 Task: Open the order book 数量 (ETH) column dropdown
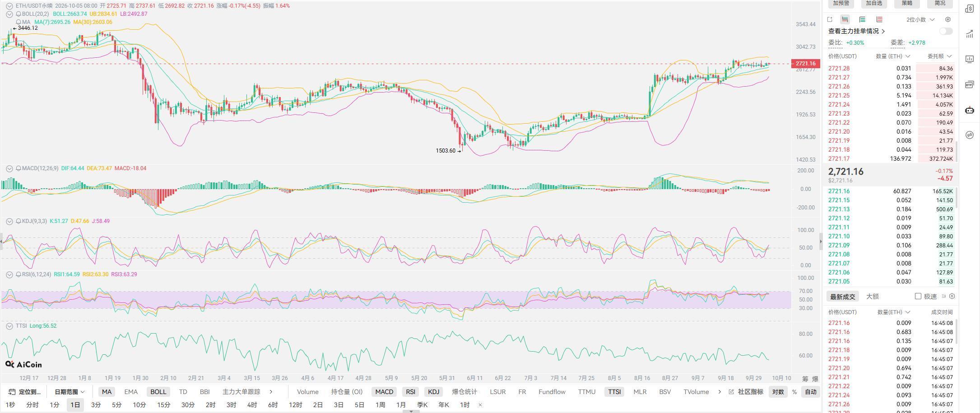pyautogui.click(x=893, y=56)
